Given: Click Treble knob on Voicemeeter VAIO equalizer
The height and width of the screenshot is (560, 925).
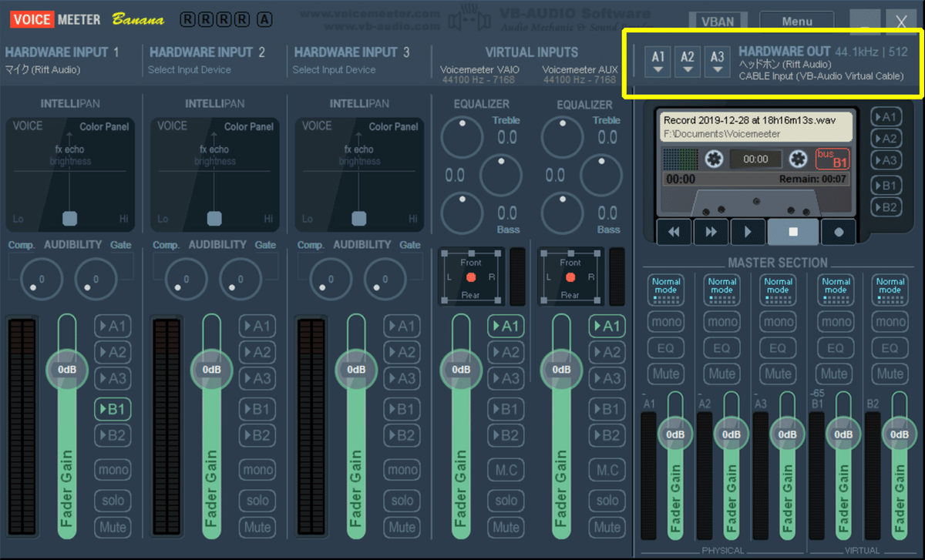Looking at the screenshot, I should coord(462,139).
